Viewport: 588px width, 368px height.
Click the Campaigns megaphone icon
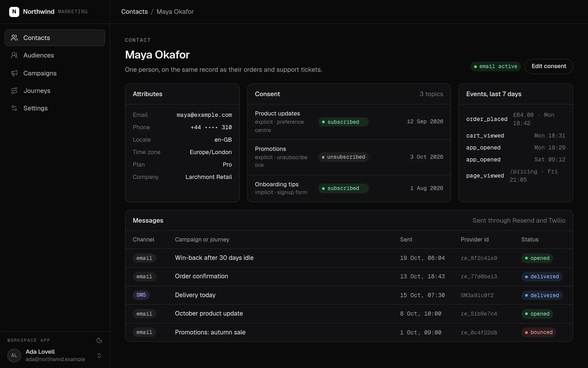[14, 73]
